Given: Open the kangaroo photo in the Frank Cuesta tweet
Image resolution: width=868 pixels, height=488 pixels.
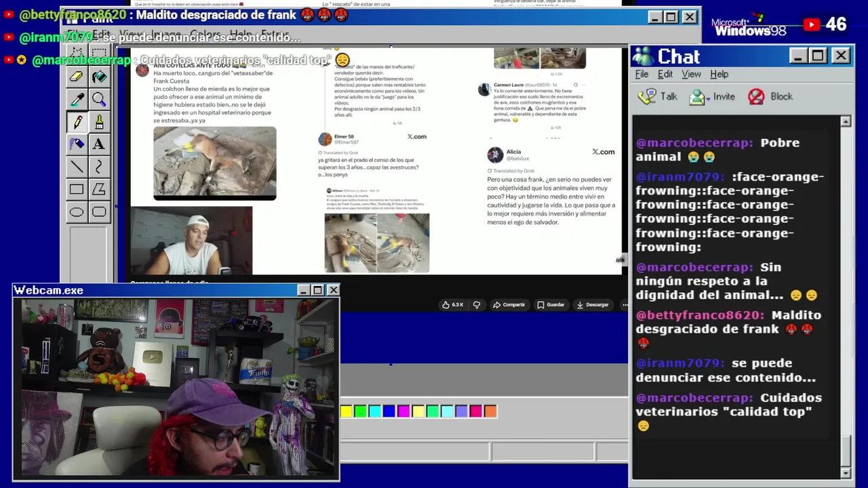Looking at the screenshot, I should [x=215, y=163].
